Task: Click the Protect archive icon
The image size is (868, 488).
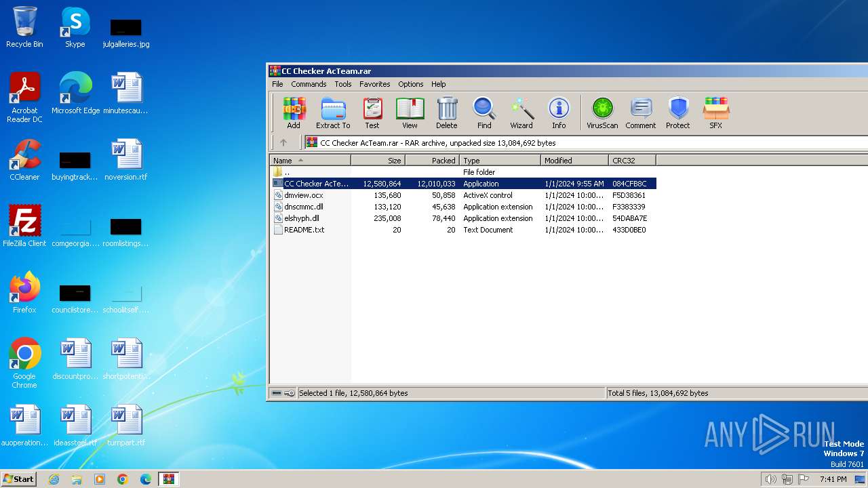Action: (x=677, y=113)
